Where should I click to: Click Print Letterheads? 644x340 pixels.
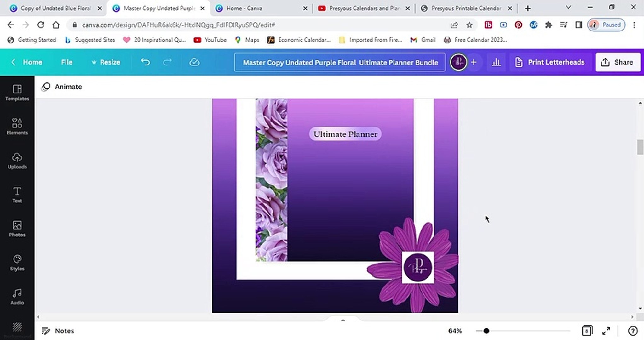(549, 62)
